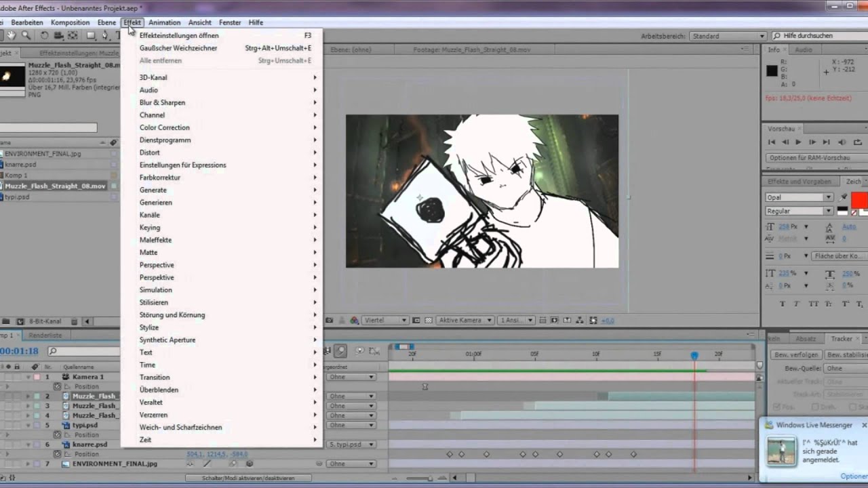Click the Position stopwatch under Kamera 1
868x488 pixels.
click(58, 386)
